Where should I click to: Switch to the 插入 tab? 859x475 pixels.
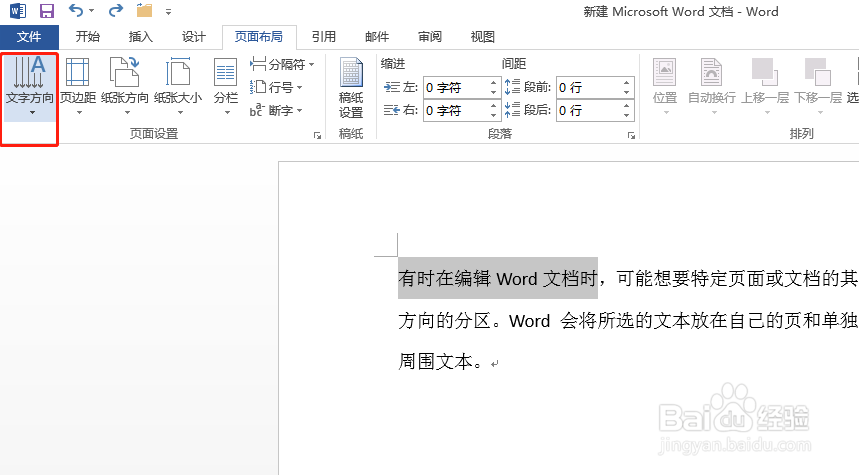coord(141,37)
